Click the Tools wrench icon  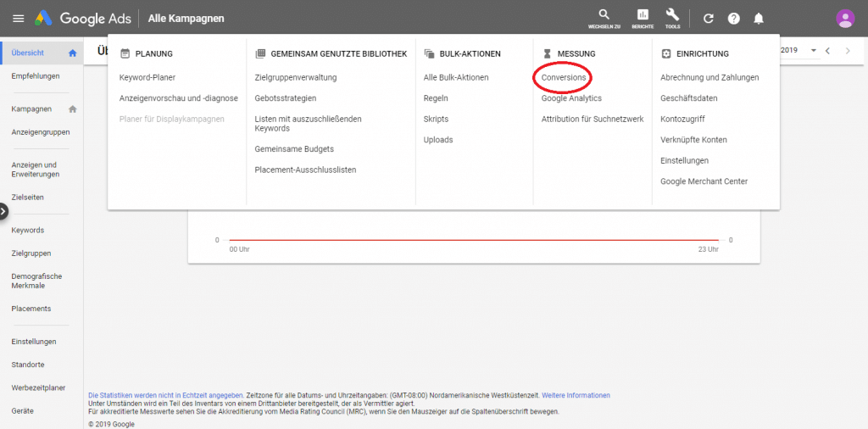coord(672,19)
